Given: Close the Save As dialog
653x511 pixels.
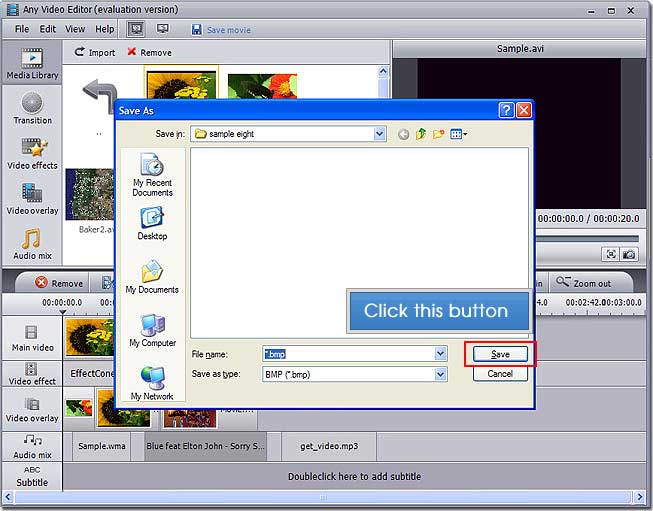Looking at the screenshot, I should click(523, 110).
